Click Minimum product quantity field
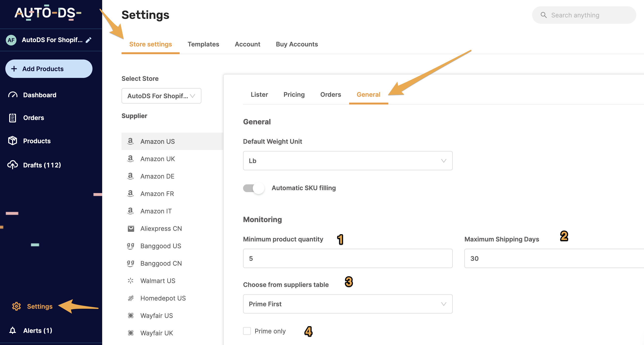Image resolution: width=644 pixels, height=345 pixels. click(348, 258)
